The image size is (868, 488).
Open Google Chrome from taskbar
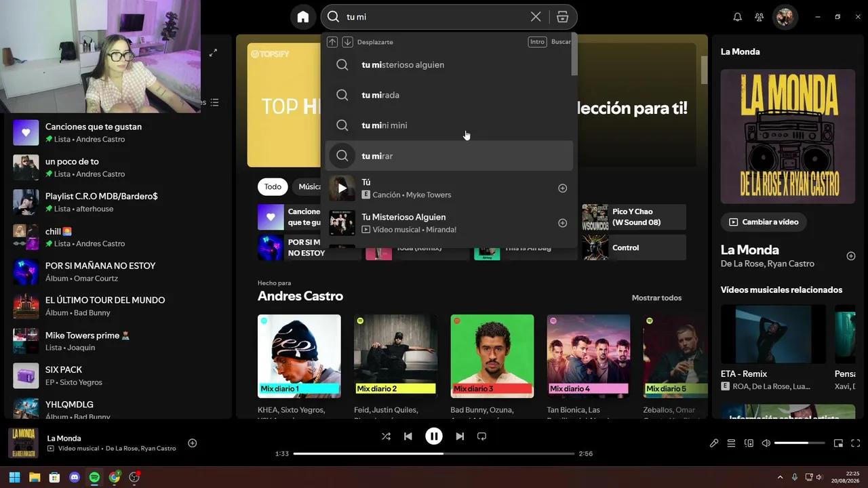coord(115,477)
